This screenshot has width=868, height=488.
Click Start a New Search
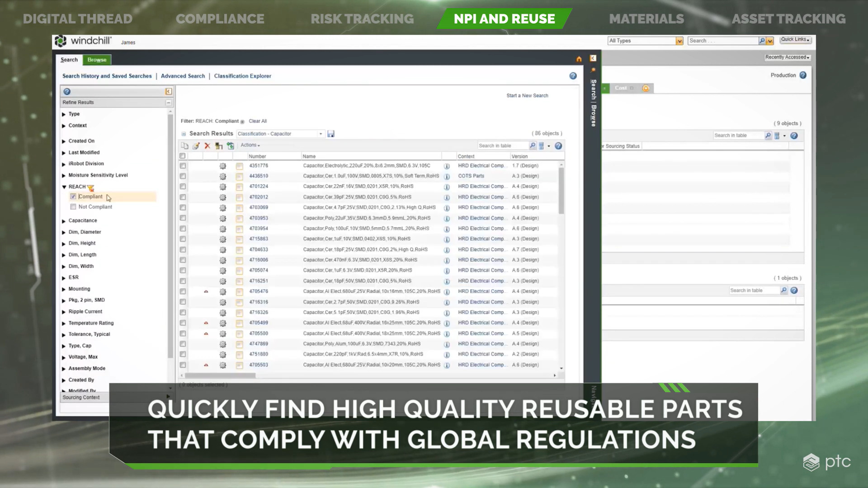(x=527, y=95)
